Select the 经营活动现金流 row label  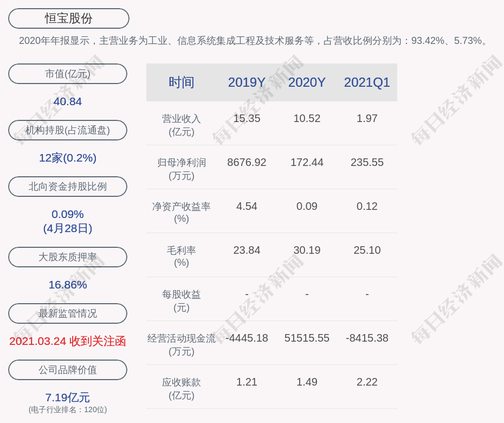point(182,344)
